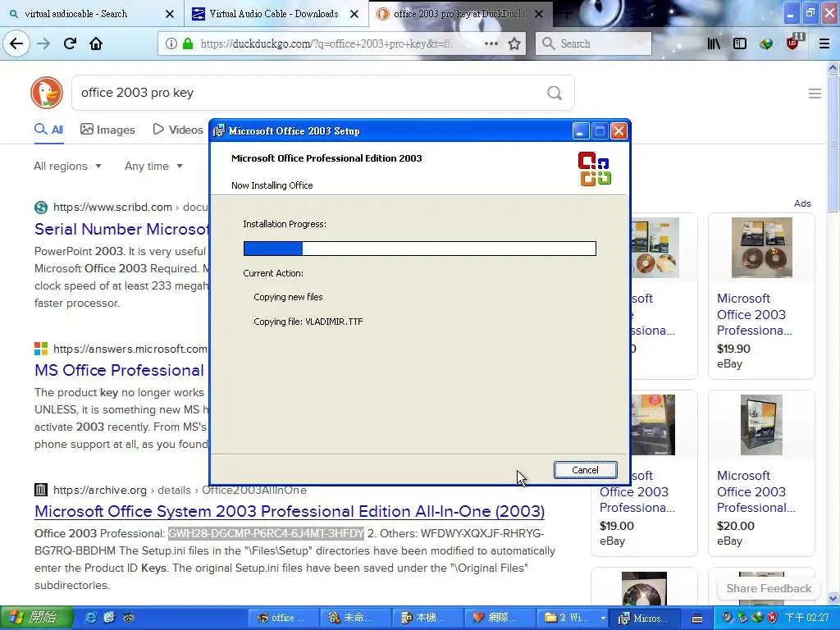Viewport: 840px width, 630px height.
Task: Click the 'Copying file: VLADIMIR.TTF' text
Action: tap(308, 322)
